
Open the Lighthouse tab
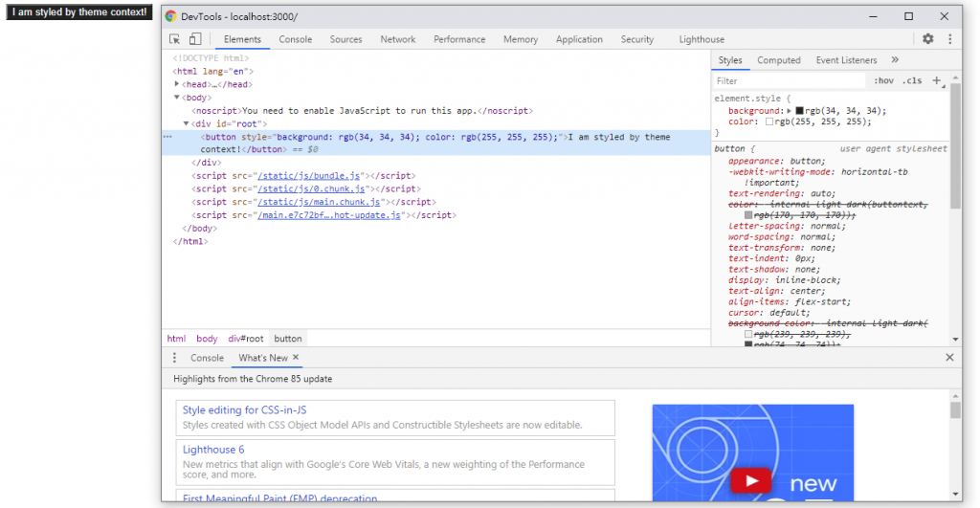702,38
